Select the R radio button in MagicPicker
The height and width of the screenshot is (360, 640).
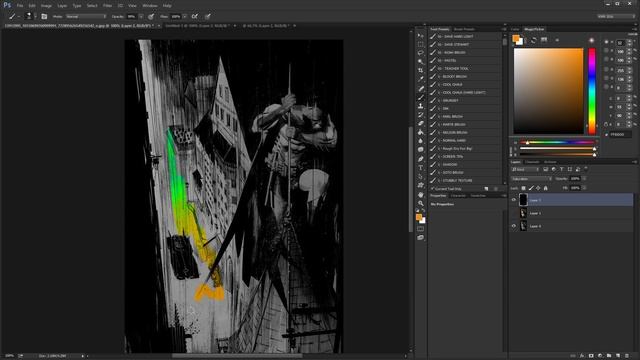pos(606,69)
